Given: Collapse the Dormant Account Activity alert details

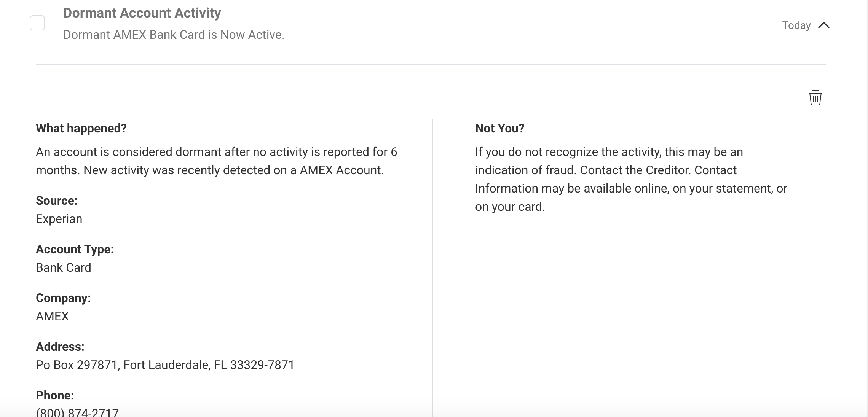Looking at the screenshot, I should tap(824, 25).
